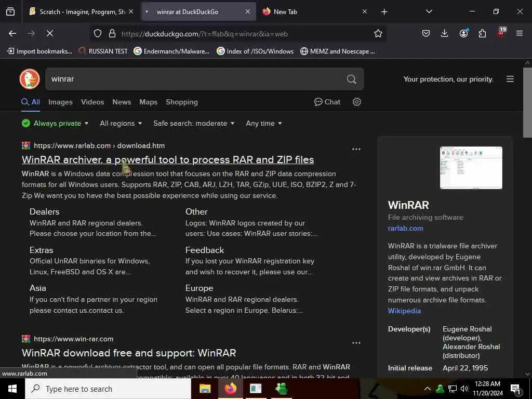Image resolution: width=532 pixels, height=399 pixels.
Task: Select the Videos search tab
Action: pyautogui.click(x=92, y=102)
